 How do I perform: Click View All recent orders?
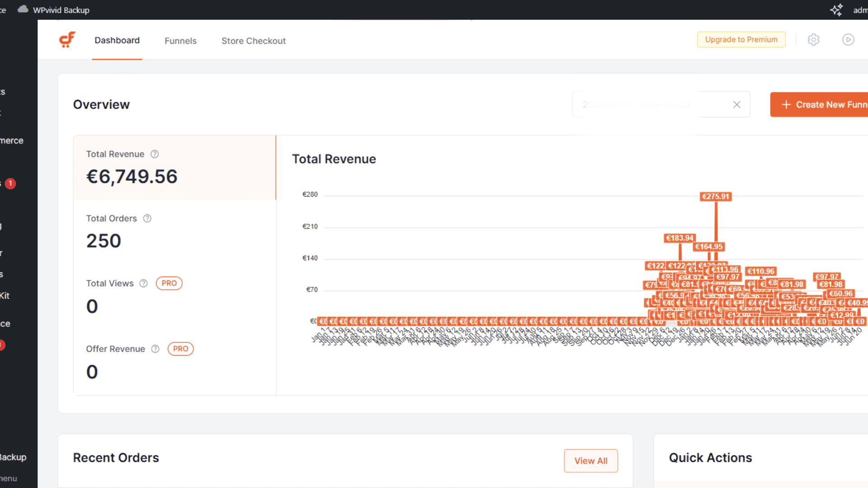pyautogui.click(x=590, y=460)
